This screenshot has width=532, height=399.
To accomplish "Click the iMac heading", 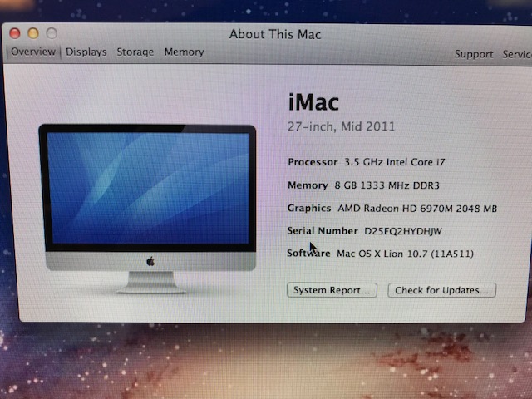I will pyautogui.click(x=313, y=102).
